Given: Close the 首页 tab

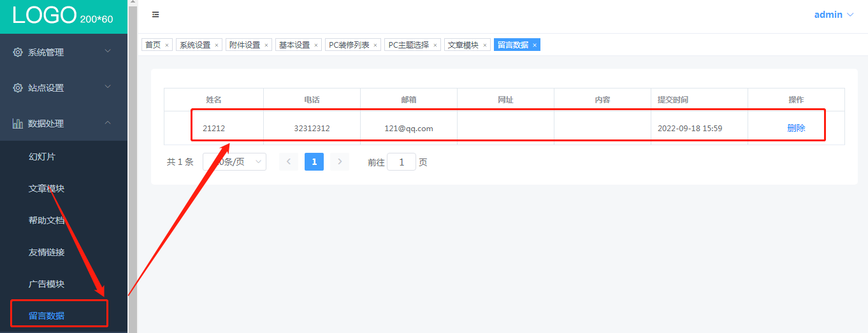Looking at the screenshot, I should tap(167, 45).
